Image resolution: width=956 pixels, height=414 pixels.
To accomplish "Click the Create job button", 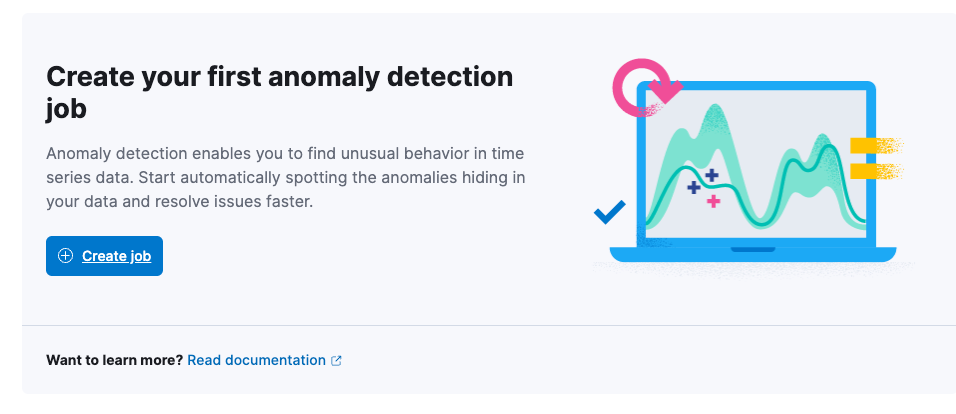I will 104,256.
